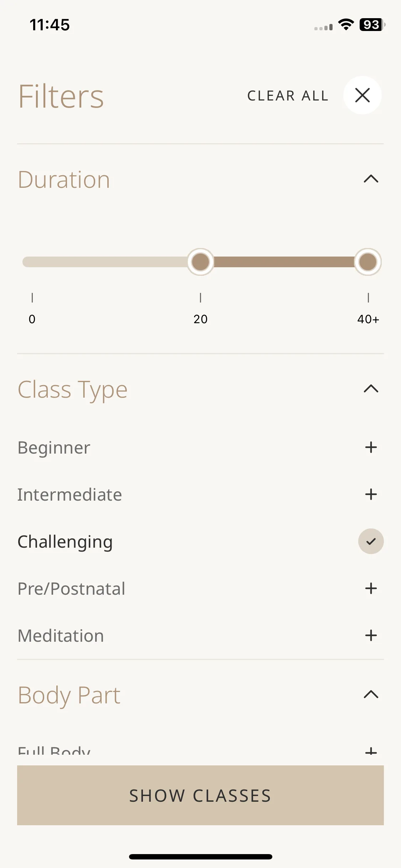Select the Intermediate option label
The width and height of the screenshot is (401, 868).
click(x=70, y=495)
